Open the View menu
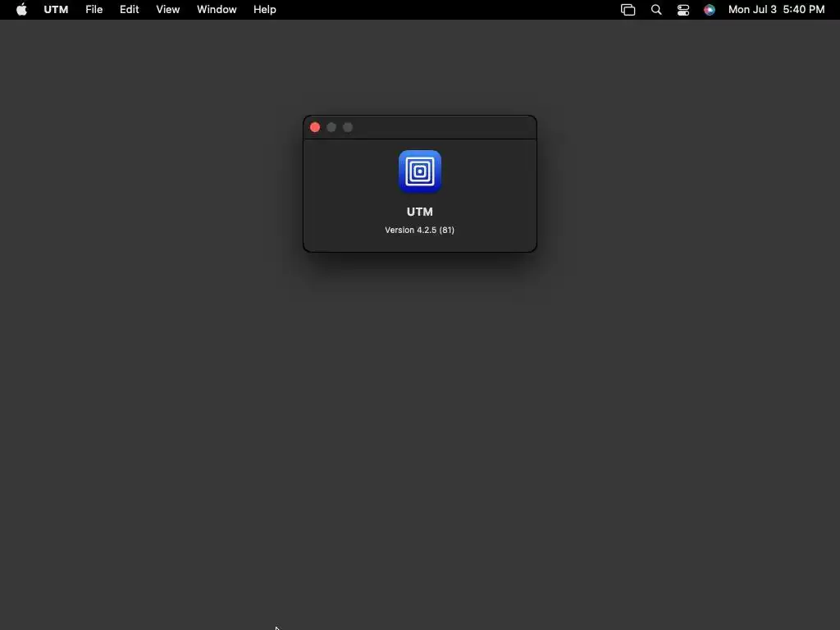Viewport: 840px width, 630px height. point(167,10)
